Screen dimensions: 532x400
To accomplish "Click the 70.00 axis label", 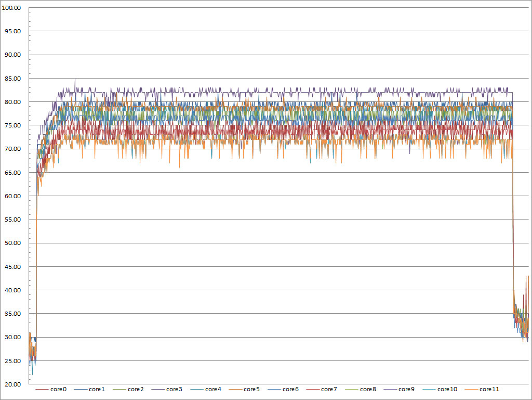I will (x=12, y=149).
